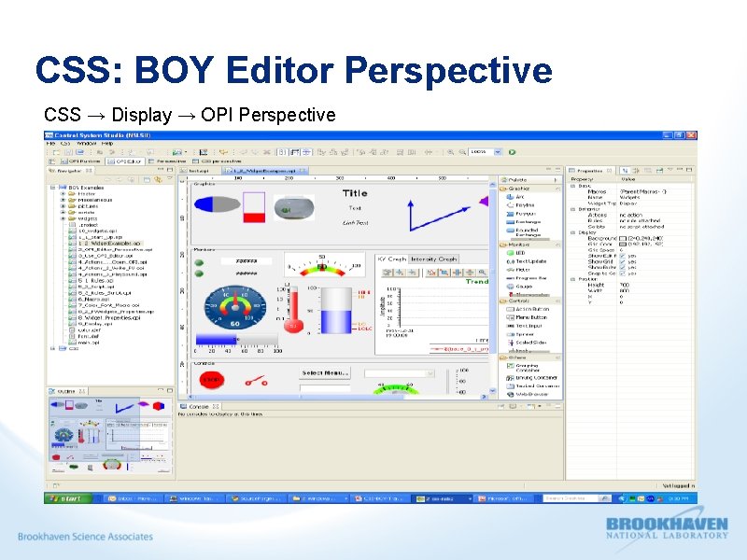Select the Gauge widget in Palette
This screenshot has height=560, width=747.
(519, 287)
